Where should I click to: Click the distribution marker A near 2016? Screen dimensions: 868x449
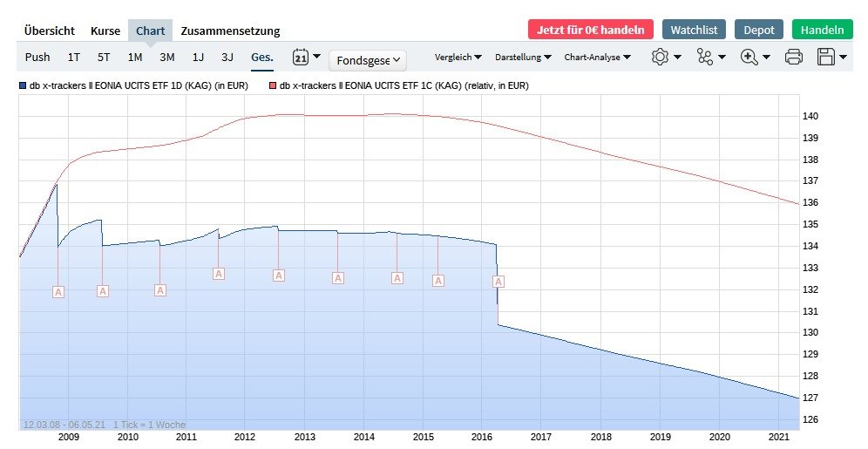498,282
